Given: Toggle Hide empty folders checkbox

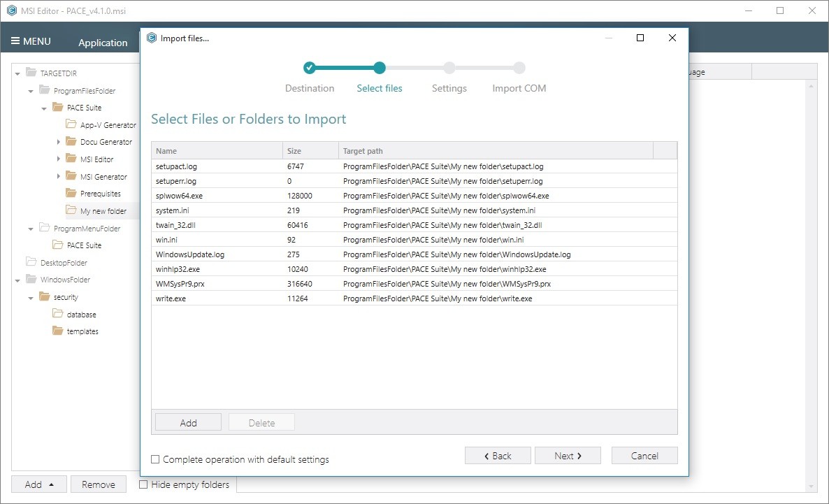Looking at the screenshot, I should coord(143,484).
